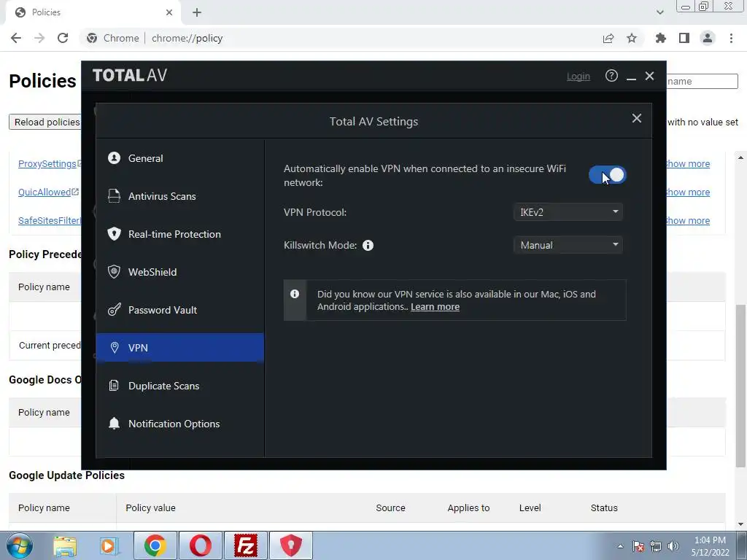Click the Action Center flag icon
The width and height of the screenshot is (747, 560).
coord(638,547)
